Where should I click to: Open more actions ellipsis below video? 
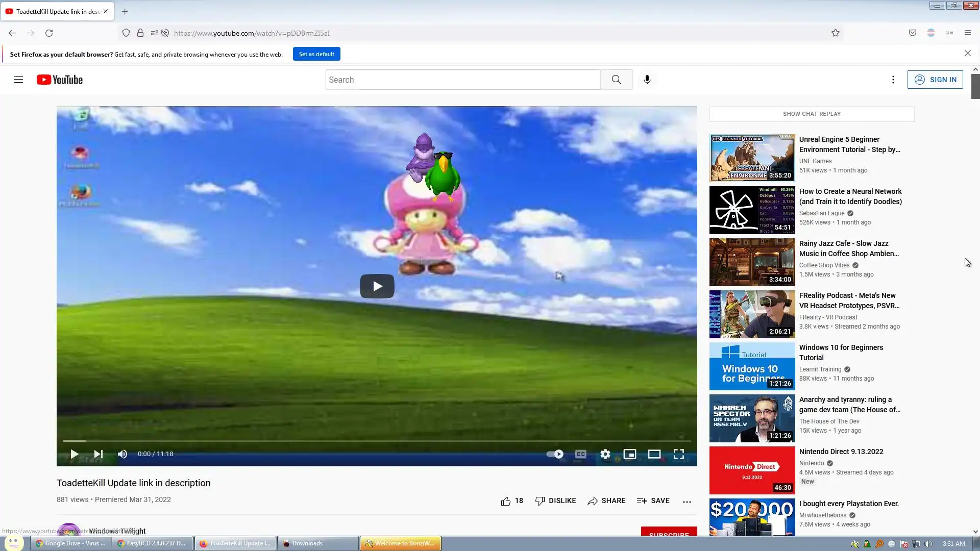tap(687, 501)
